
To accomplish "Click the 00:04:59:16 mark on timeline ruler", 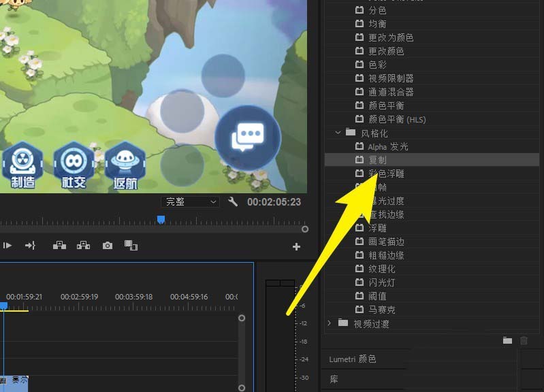I will (189, 297).
